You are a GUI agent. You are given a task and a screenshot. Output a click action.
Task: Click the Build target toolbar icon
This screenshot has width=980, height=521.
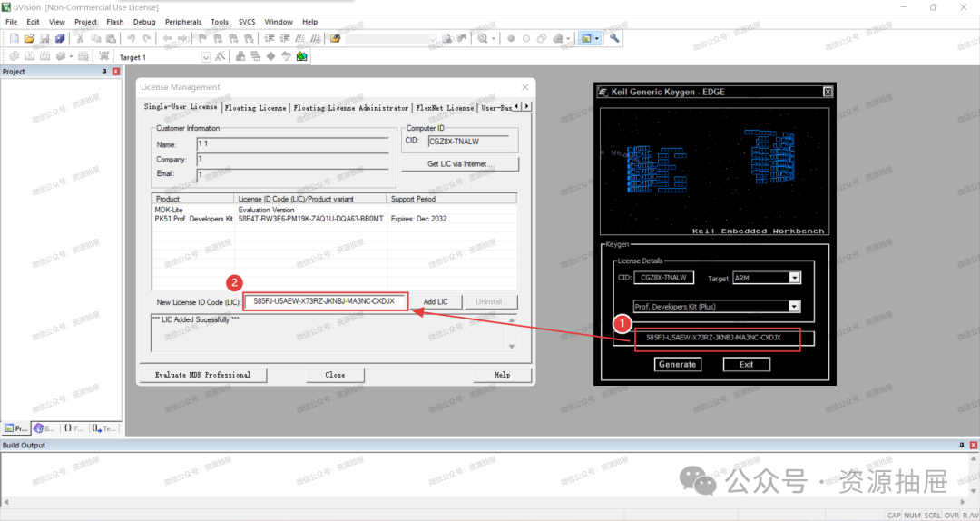[29, 56]
